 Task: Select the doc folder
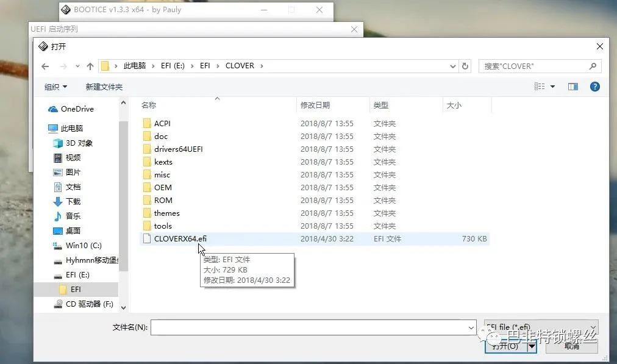click(x=315, y=136)
